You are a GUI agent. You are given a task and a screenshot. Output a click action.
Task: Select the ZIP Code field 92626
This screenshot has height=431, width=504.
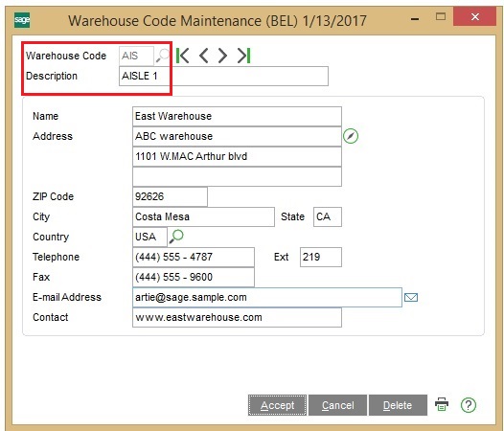point(170,196)
